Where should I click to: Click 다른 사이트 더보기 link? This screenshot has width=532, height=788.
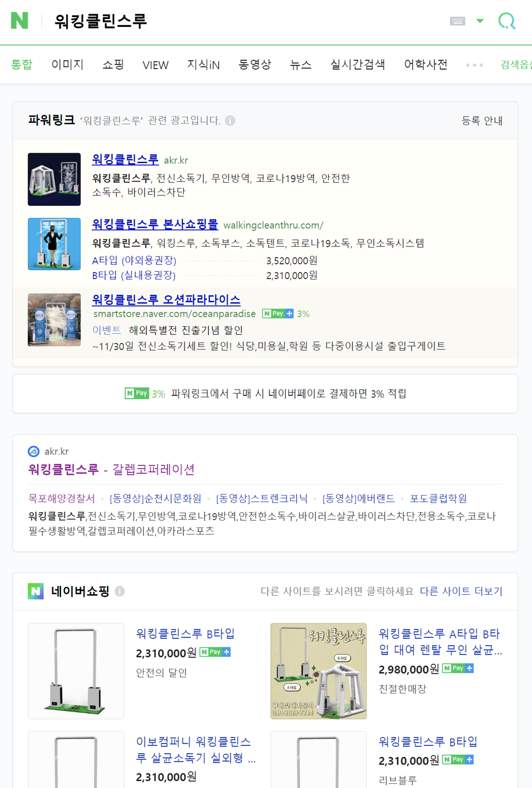click(x=461, y=591)
